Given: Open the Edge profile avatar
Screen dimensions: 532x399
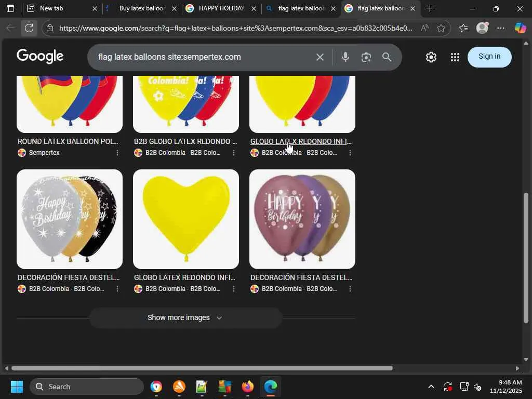Looking at the screenshot, I should 482,28.
